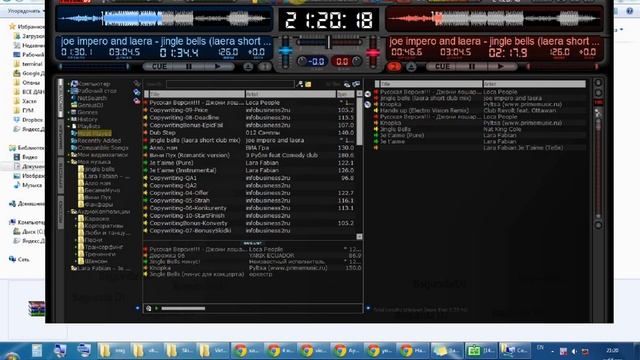Screen dimensions: 640x360
Task: Click the file info icon below the track list
Action: 149,309
